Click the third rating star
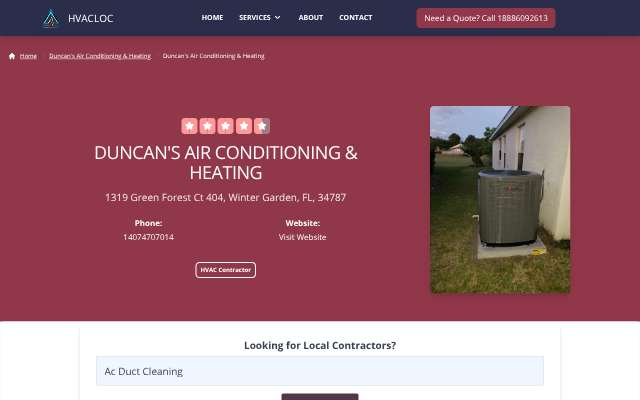This screenshot has width=640, height=400. point(225,126)
